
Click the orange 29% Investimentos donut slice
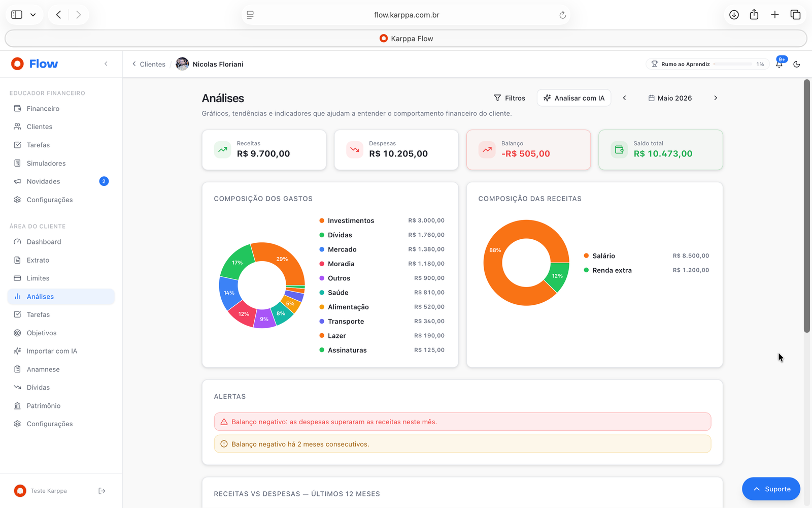click(283, 260)
